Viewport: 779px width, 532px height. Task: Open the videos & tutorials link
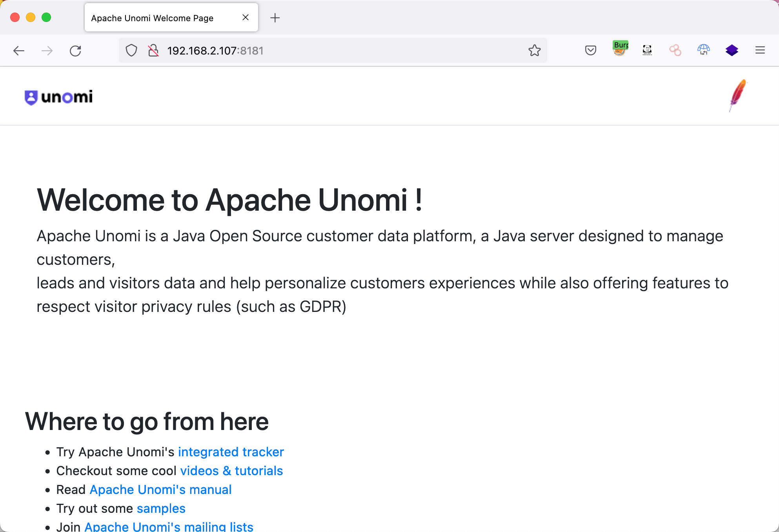231,471
